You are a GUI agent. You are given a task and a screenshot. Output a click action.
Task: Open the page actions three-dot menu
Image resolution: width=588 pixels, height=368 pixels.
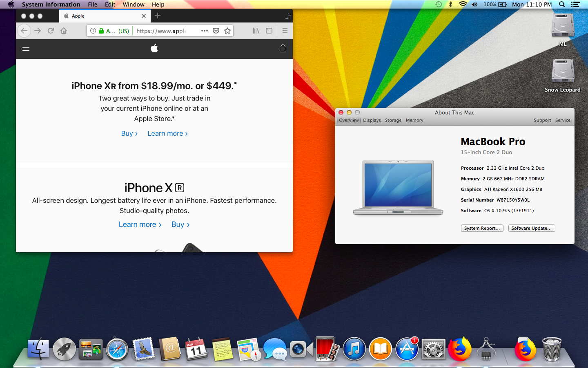tap(205, 31)
